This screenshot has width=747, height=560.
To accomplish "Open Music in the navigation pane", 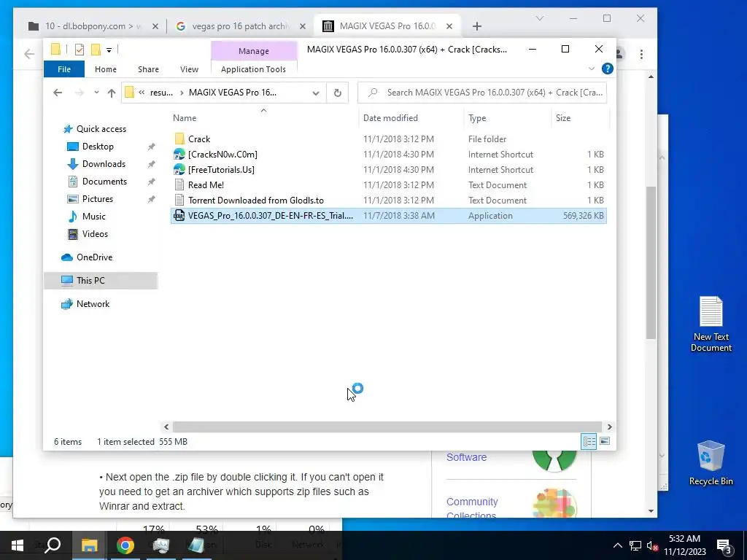I will click(x=93, y=217).
